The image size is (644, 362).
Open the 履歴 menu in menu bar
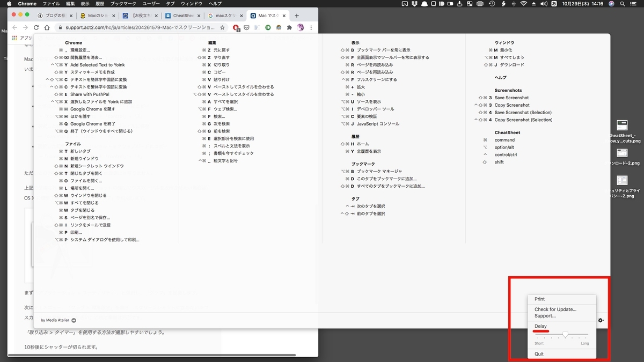[x=100, y=4]
